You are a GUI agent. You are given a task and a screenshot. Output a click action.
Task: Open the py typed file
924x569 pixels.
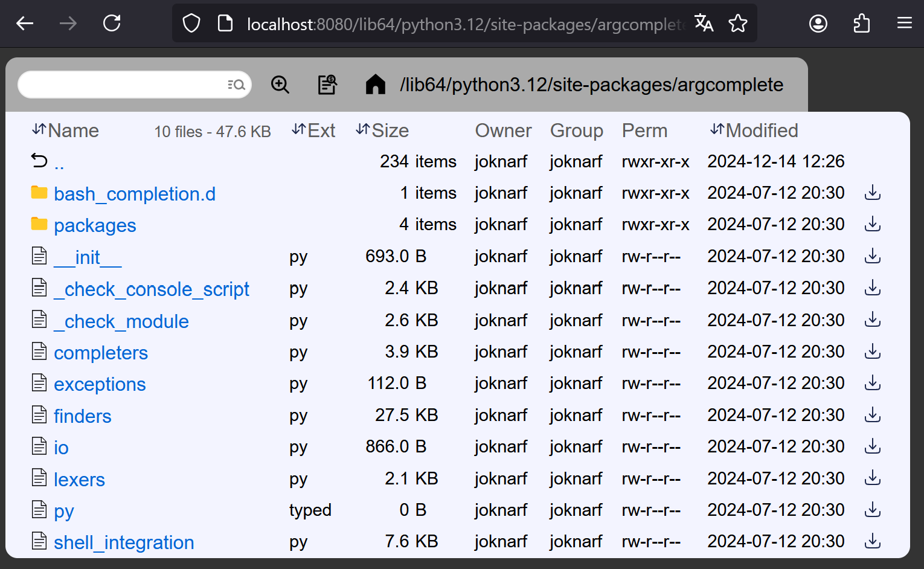pyautogui.click(x=64, y=512)
